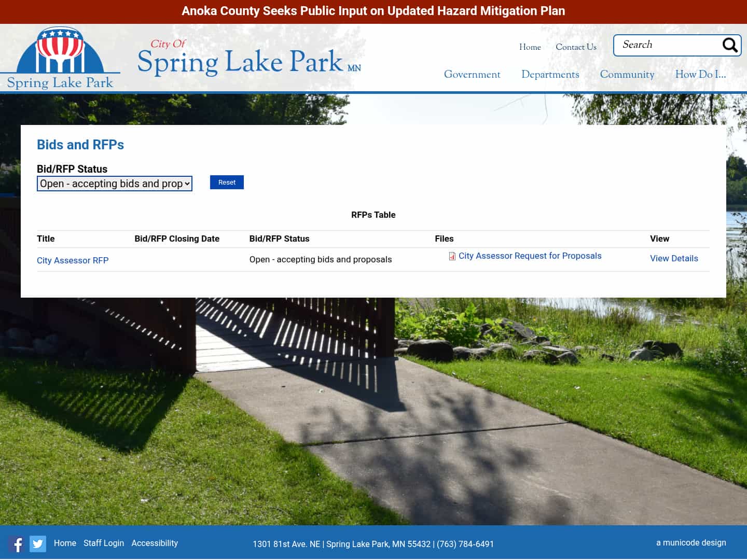Expand the Departments navigation menu

[x=550, y=75]
